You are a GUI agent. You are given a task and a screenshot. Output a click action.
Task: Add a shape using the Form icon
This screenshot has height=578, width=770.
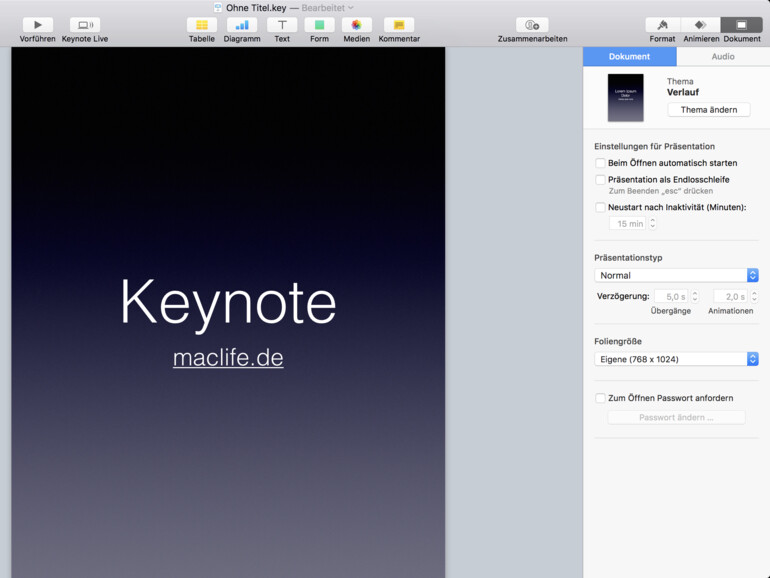(x=319, y=25)
